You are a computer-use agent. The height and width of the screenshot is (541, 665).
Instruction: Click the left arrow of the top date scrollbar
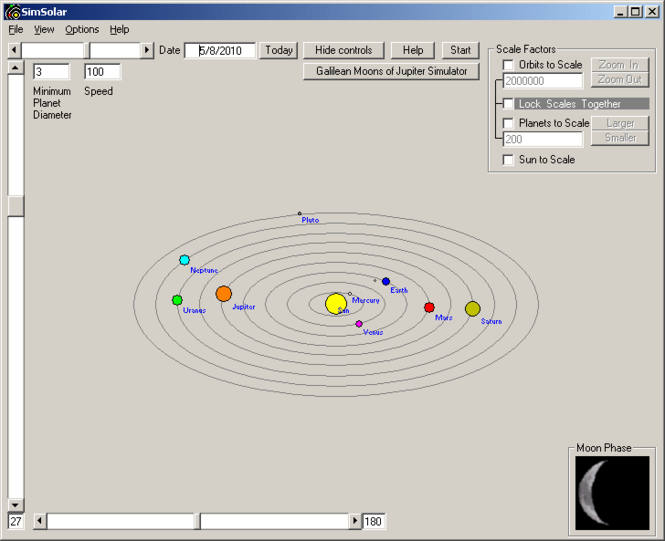tap(14, 50)
